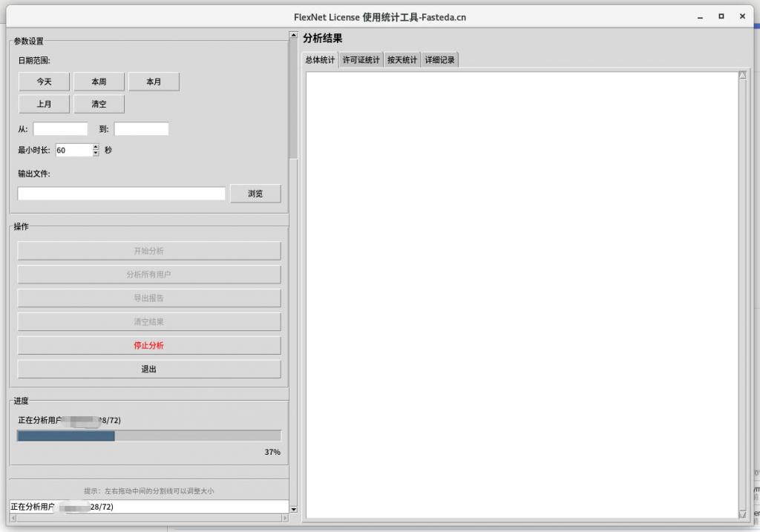The height and width of the screenshot is (532, 760).
Task: Show the 详细记录 tab
Action: coord(439,61)
